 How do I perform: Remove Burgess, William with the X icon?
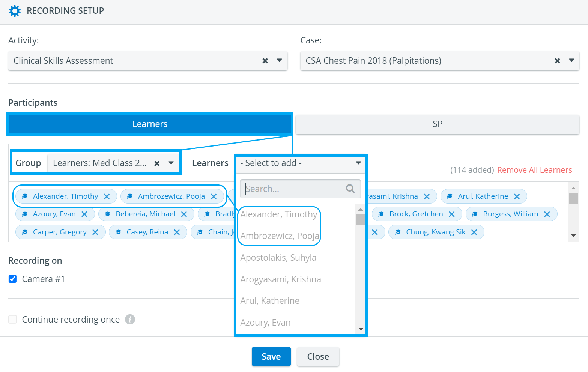[547, 214]
